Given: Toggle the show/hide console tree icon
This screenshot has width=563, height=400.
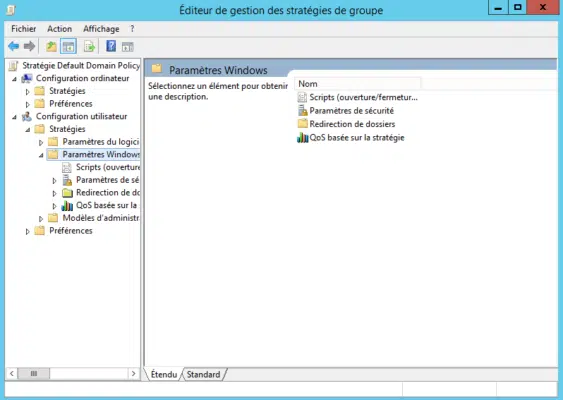Looking at the screenshot, I should (x=68, y=46).
